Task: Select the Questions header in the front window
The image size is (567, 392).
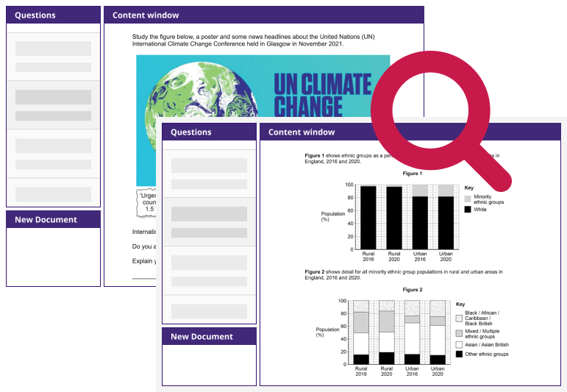Action: coord(209,132)
